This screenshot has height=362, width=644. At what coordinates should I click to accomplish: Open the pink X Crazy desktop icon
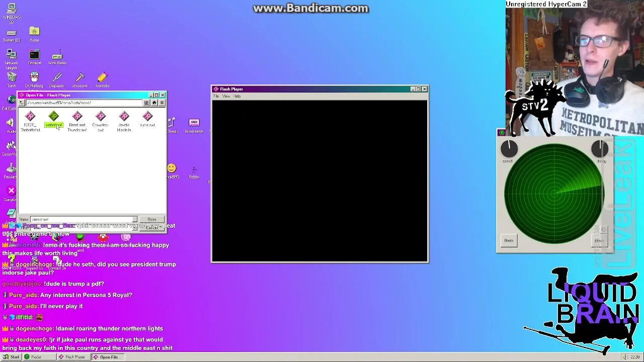[11, 194]
